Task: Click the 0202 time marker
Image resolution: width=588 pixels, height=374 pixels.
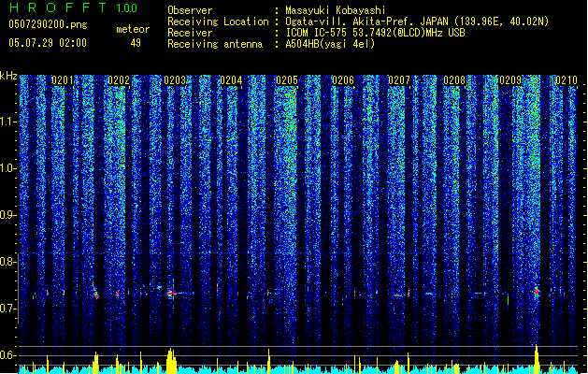Action: (119, 80)
